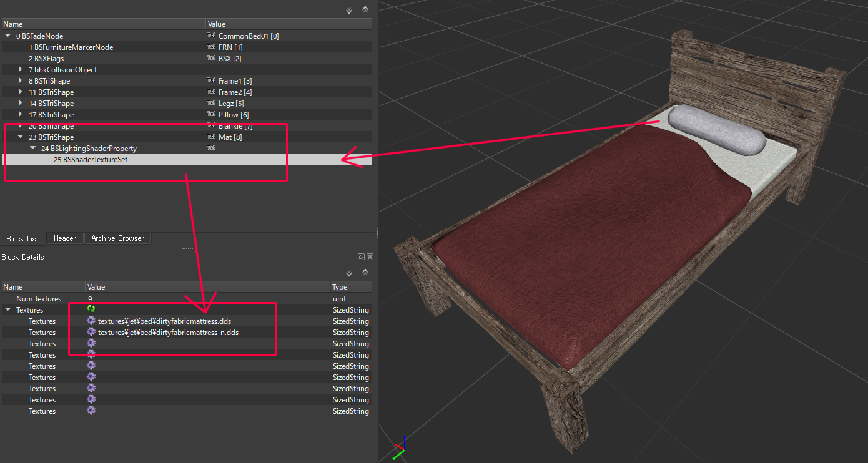Screen dimensions: 868x463
Task: Open the Archive Browser tab
Action: [x=117, y=238]
